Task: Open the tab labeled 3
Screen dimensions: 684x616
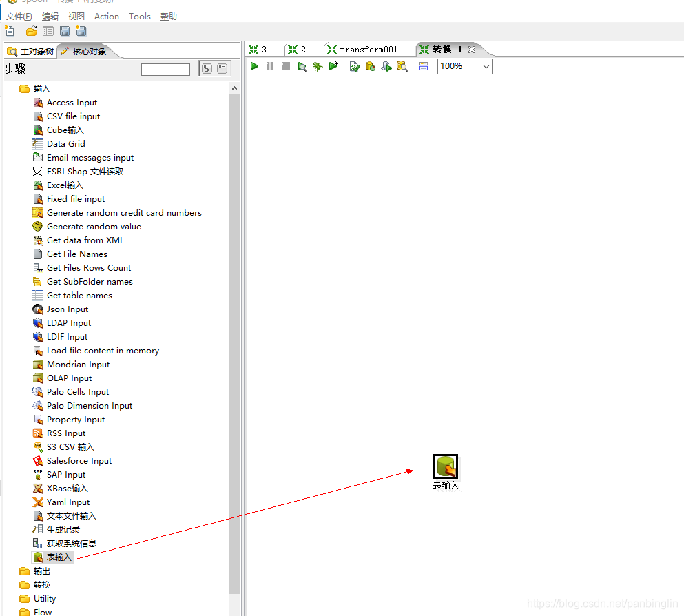Action: pyautogui.click(x=258, y=50)
